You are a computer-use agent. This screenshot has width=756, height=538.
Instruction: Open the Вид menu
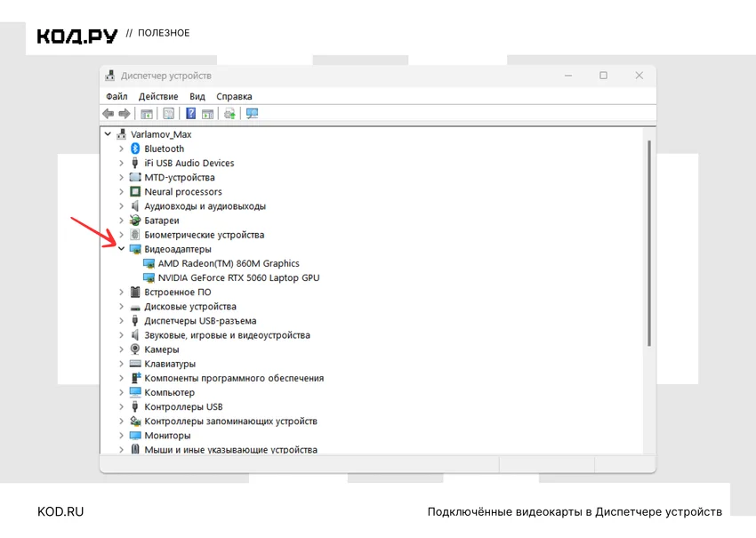pyautogui.click(x=197, y=96)
